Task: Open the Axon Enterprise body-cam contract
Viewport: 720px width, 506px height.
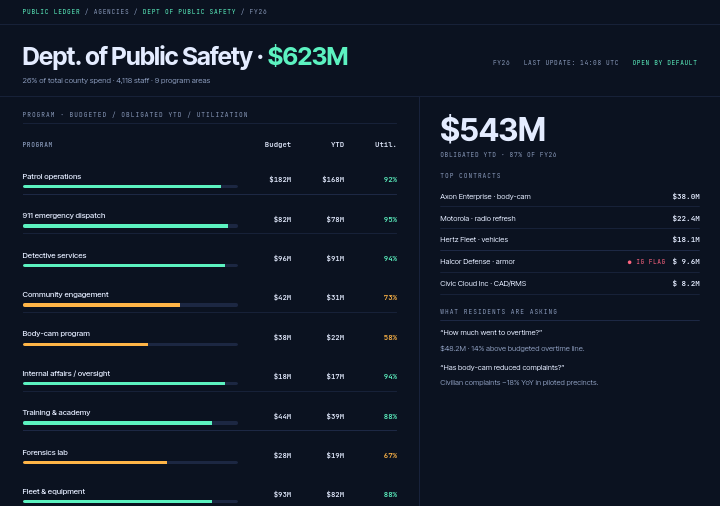Action: (570, 197)
